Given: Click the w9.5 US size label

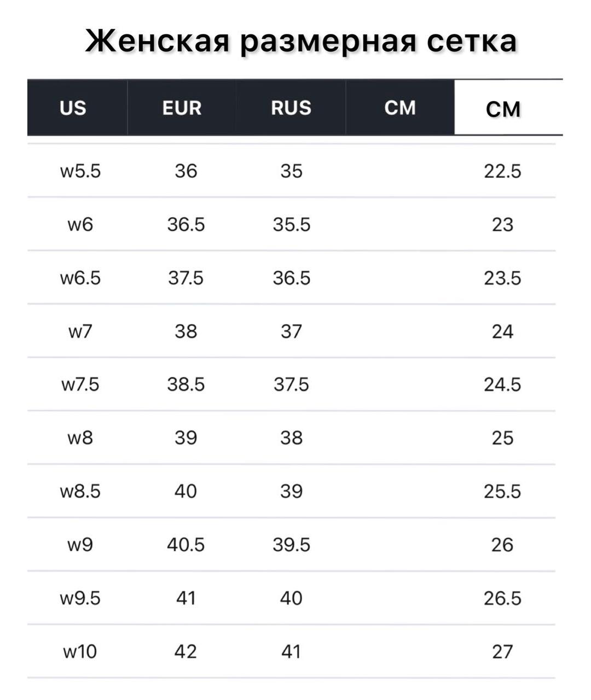Looking at the screenshot, I should coord(80,598).
